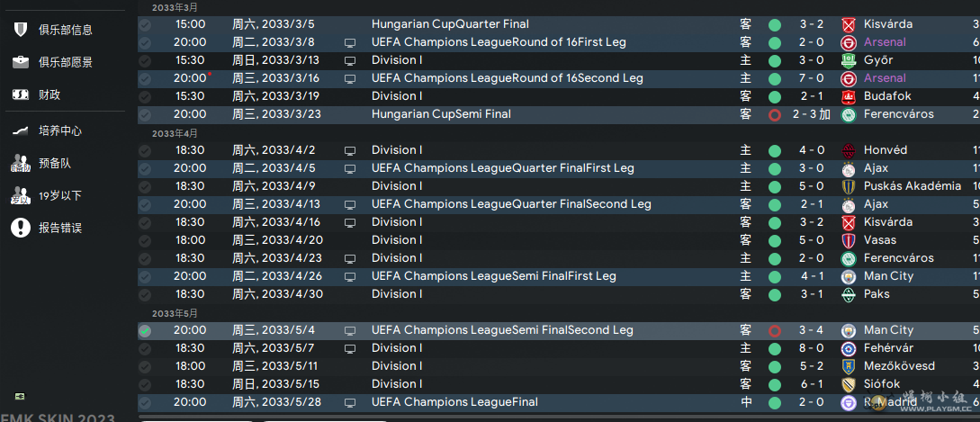Click the 报告错误 exclamation icon
Screen dimensions: 980x422
(x=21, y=228)
